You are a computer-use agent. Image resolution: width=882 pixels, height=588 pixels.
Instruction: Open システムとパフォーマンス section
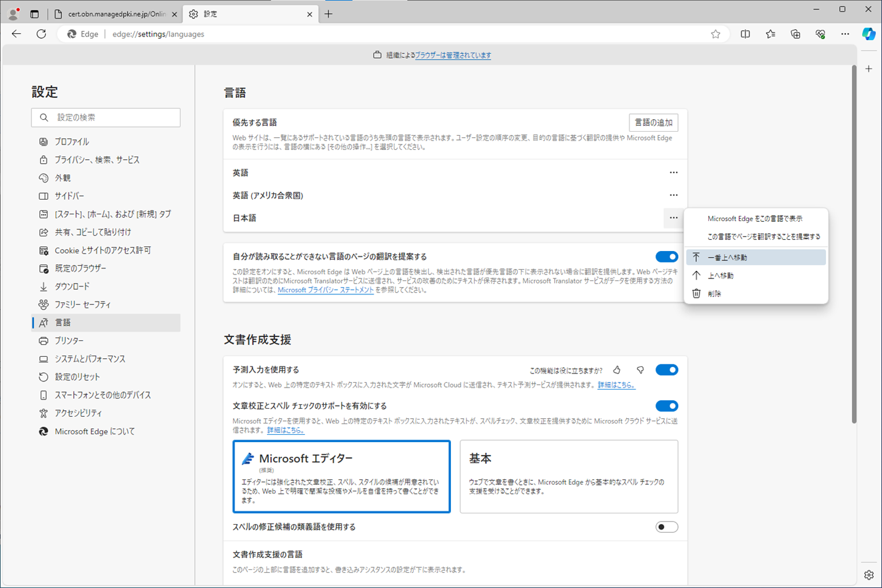click(x=106, y=359)
